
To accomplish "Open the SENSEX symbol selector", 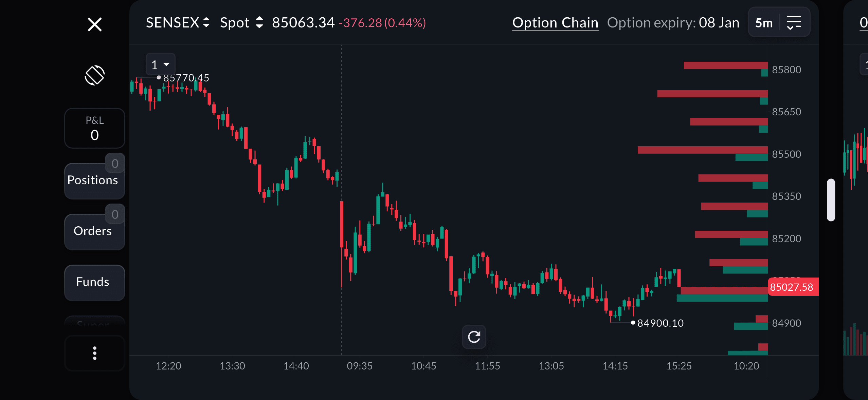I will point(178,23).
